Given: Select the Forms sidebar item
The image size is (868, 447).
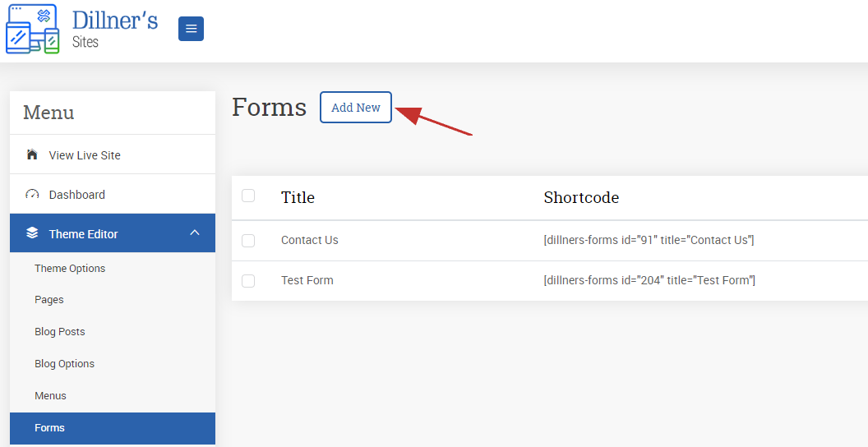Looking at the screenshot, I should [x=113, y=428].
